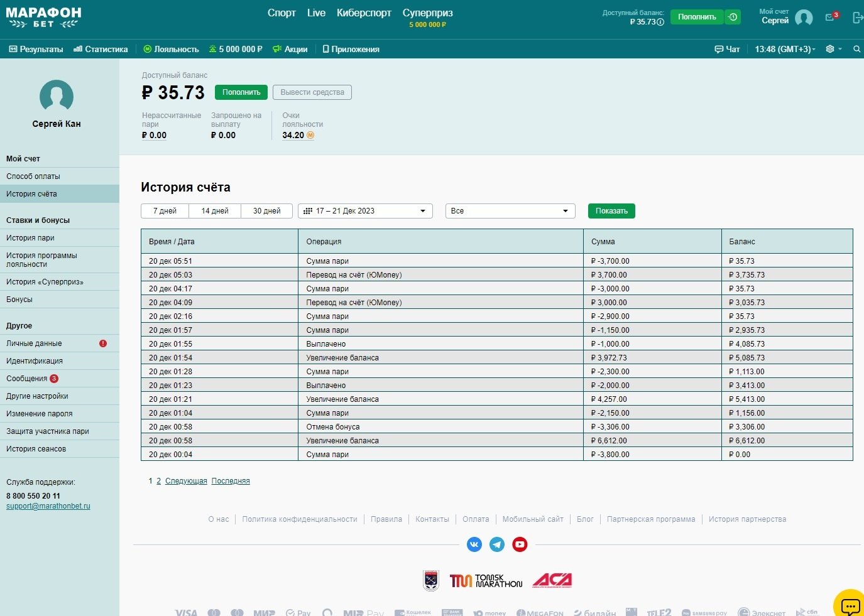Select the 30 дней period filter

tap(266, 211)
